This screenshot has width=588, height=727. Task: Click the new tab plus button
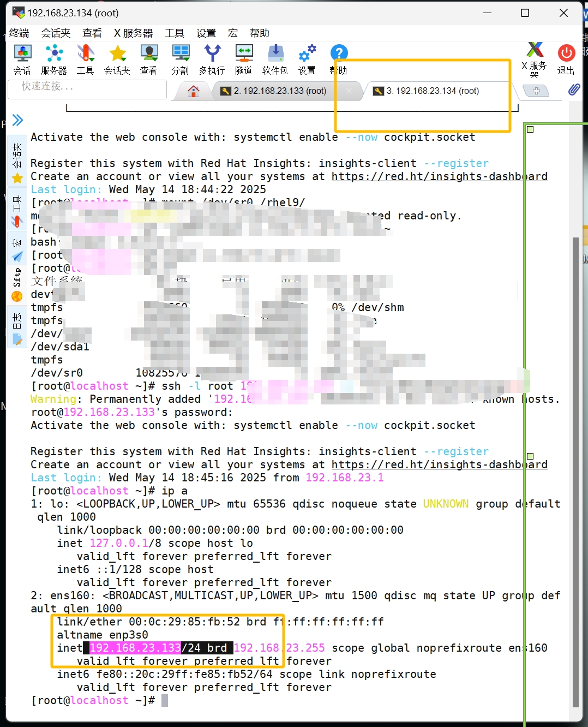pyautogui.click(x=536, y=91)
